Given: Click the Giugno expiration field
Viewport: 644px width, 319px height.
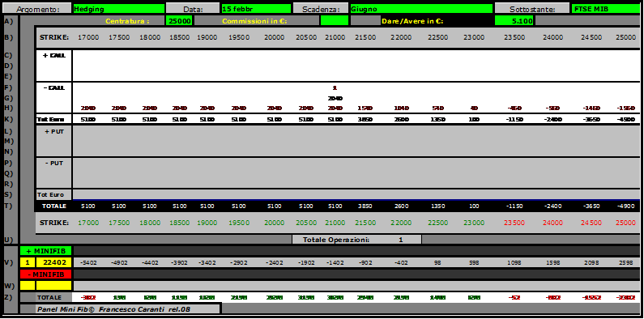Looking at the screenshot, I should point(421,9).
